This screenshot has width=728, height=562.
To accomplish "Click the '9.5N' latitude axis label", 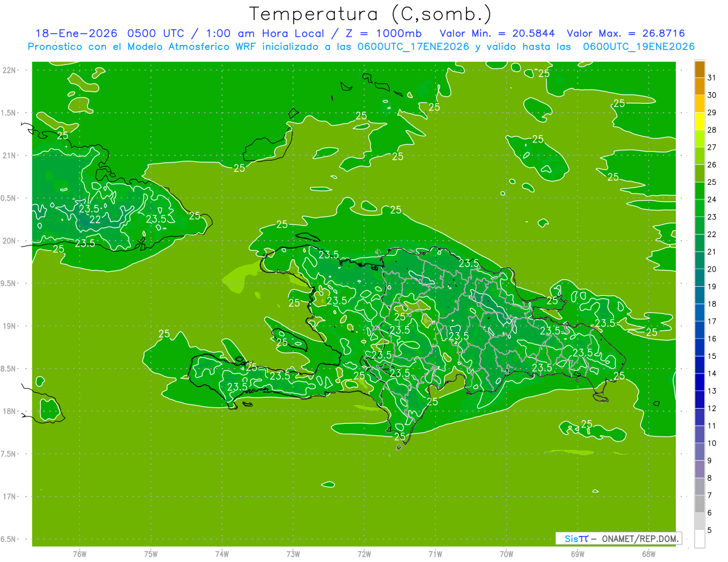I will point(10,283).
